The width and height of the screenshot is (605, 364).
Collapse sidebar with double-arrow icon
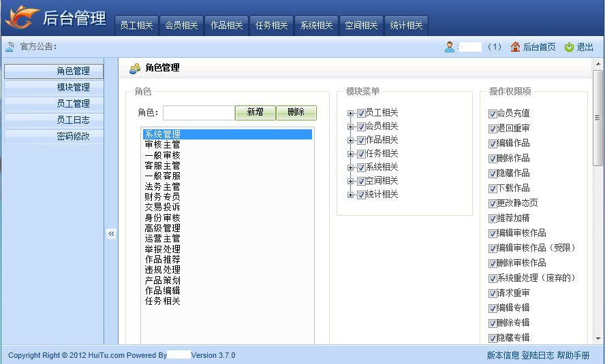[111, 233]
